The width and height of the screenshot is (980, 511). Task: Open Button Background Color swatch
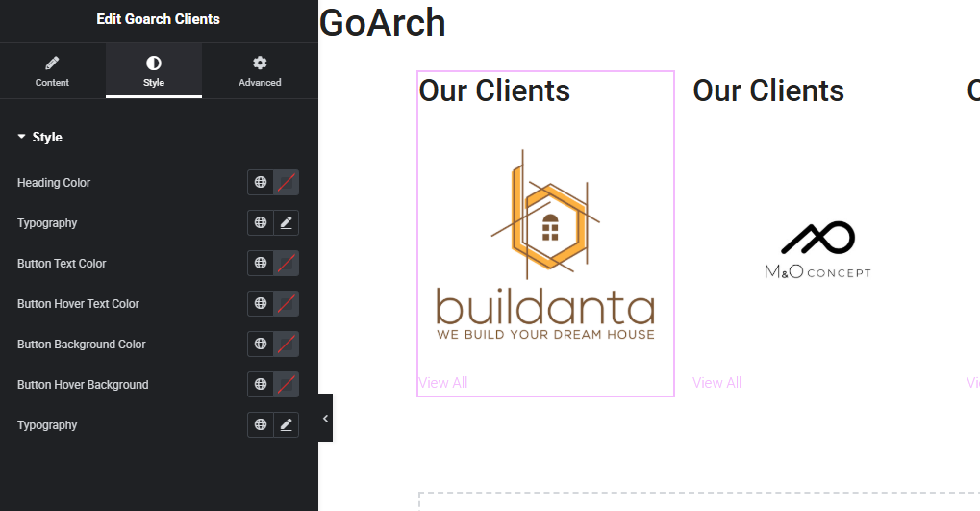point(287,344)
